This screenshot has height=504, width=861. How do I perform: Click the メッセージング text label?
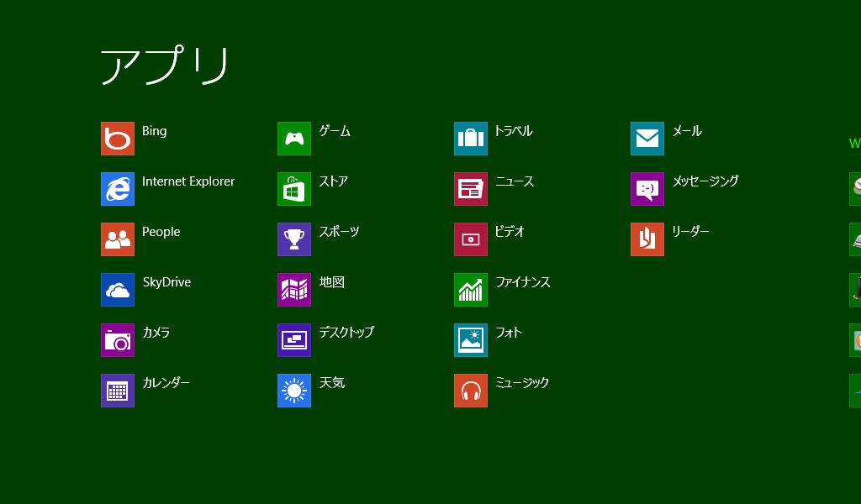pyautogui.click(x=705, y=181)
